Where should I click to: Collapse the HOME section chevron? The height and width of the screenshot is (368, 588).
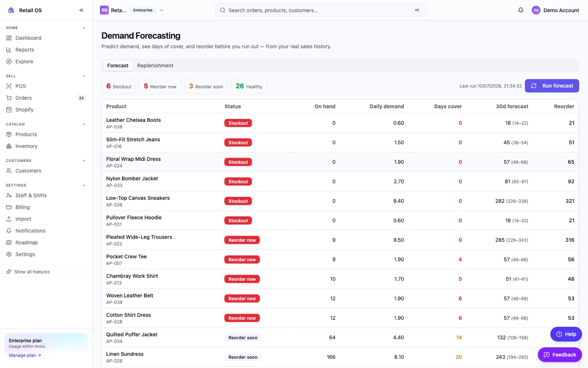[84, 28]
